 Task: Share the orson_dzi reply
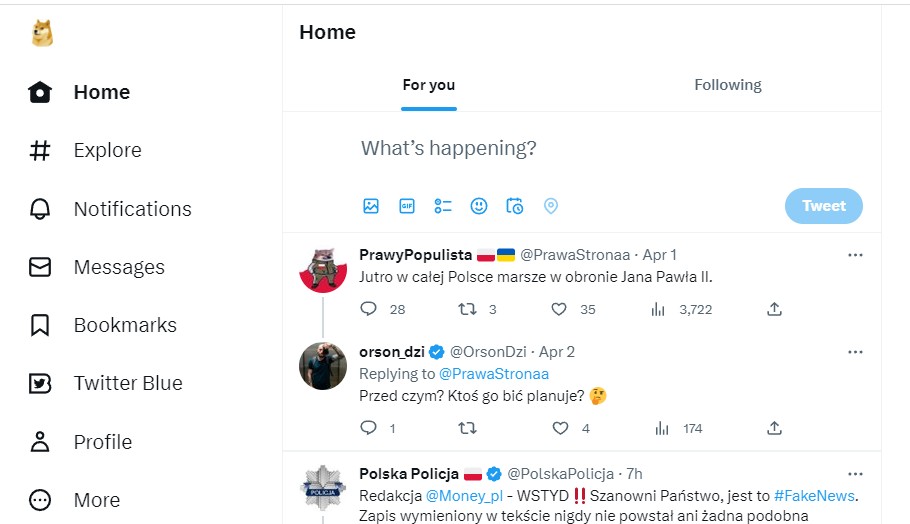pos(774,428)
